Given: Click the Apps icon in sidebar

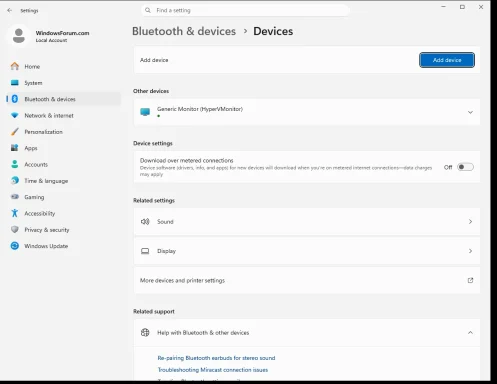Looking at the screenshot, I should (x=15, y=148).
